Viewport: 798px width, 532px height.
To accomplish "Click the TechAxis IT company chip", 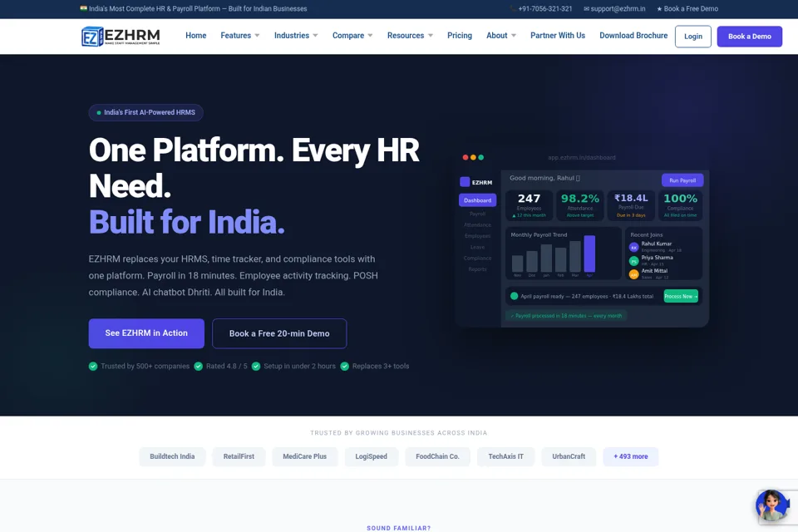I will pyautogui.click(x=506, y=456).
